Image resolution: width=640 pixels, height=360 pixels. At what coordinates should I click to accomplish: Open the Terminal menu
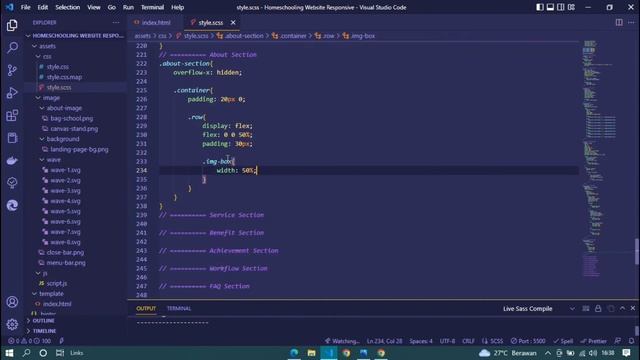152,7
